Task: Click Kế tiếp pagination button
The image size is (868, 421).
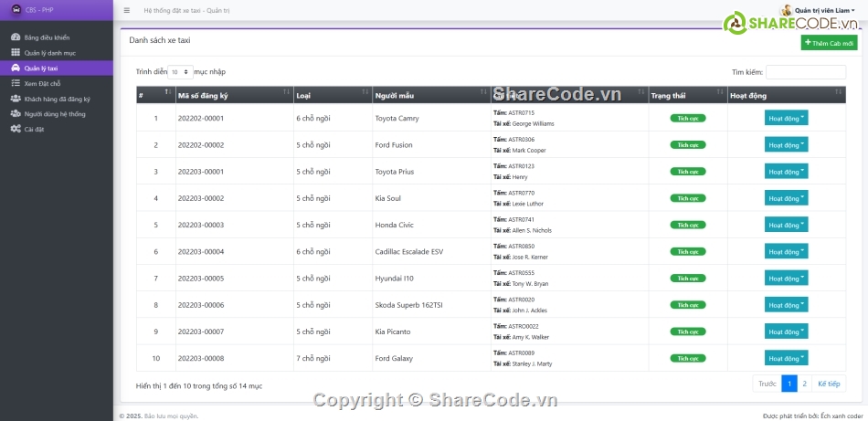Action: [829, 384]
